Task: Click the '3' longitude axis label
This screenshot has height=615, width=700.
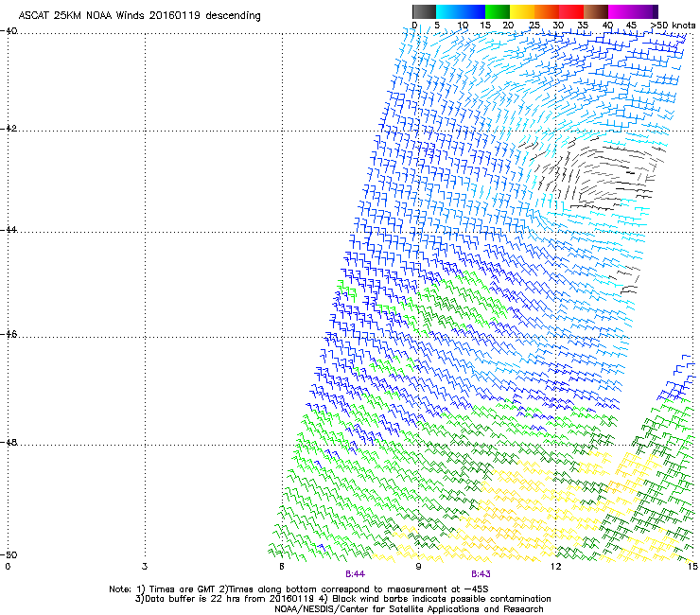Action: (x=145, y=567)
